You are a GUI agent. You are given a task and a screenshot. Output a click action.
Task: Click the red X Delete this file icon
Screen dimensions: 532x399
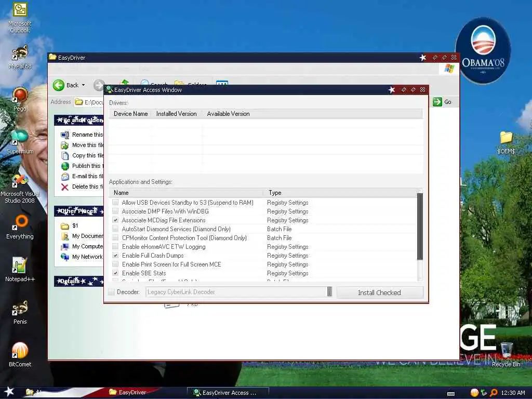pyautogui.click(x=65, y=187)
